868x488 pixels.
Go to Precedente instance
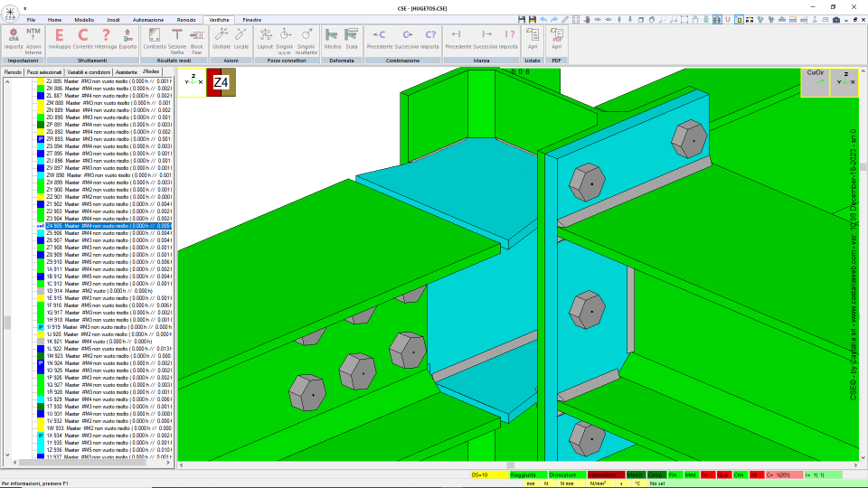coord(458,39)
